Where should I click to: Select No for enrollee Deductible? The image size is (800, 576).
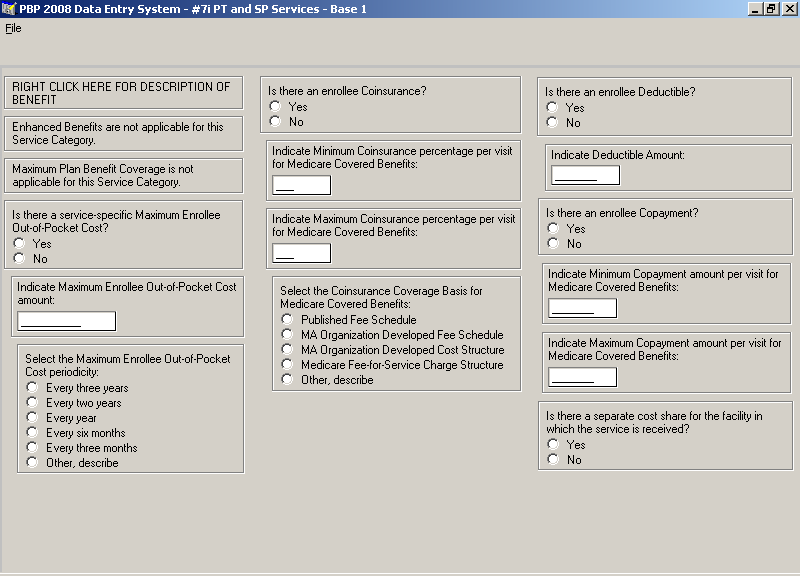(552, 122)
